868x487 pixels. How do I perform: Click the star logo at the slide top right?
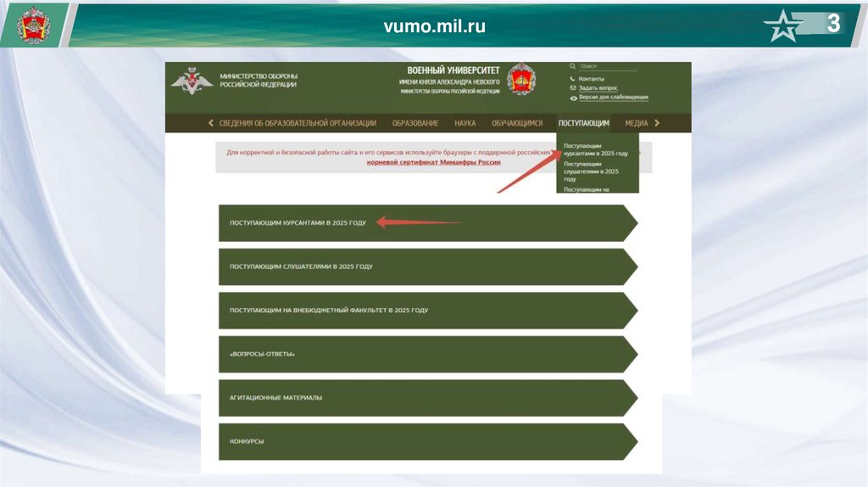[782, 25]
